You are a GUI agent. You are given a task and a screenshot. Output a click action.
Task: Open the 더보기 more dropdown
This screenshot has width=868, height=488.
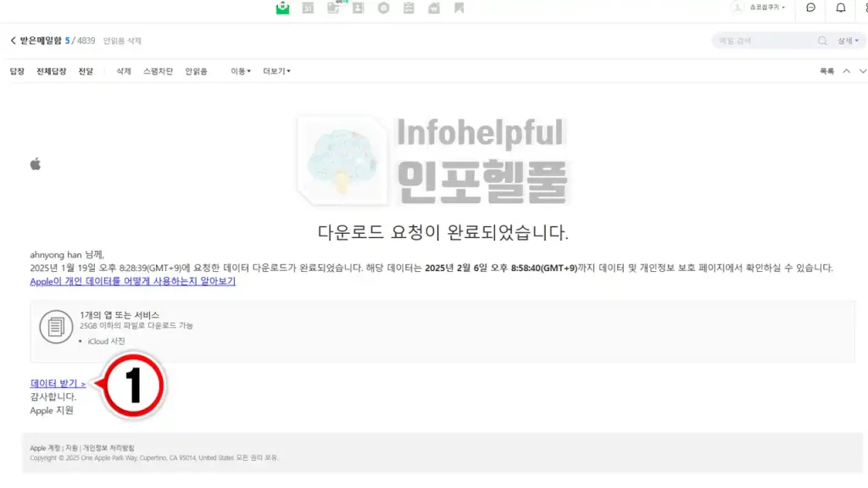pos(277,71)
